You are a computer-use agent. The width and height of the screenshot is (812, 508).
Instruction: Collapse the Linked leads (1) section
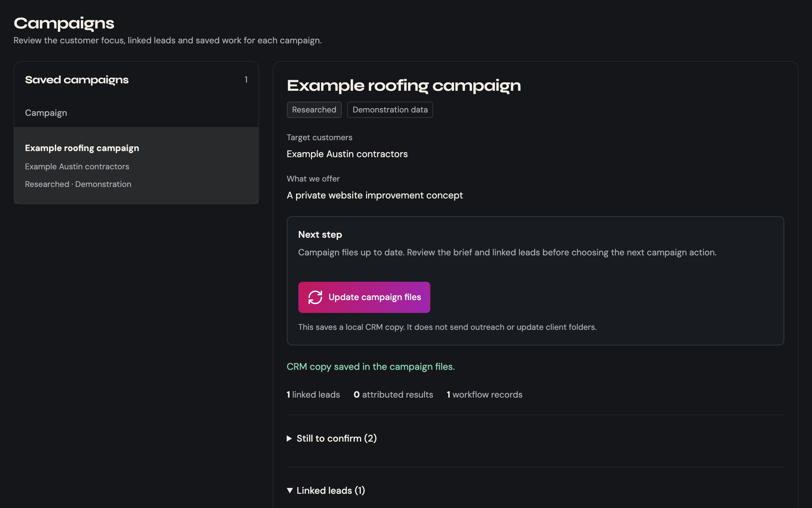click(326, 490)
